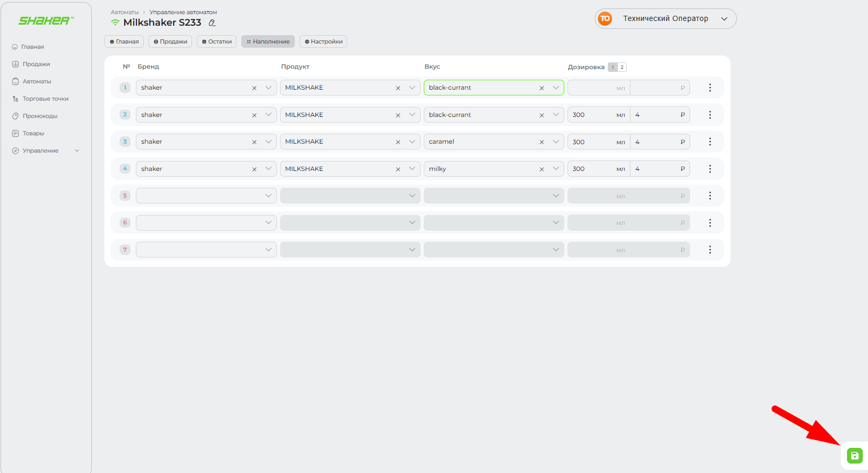Viewport: 868px width, 473px height.
Task: Switch to the Остатки tab
Action: (217, 41)
